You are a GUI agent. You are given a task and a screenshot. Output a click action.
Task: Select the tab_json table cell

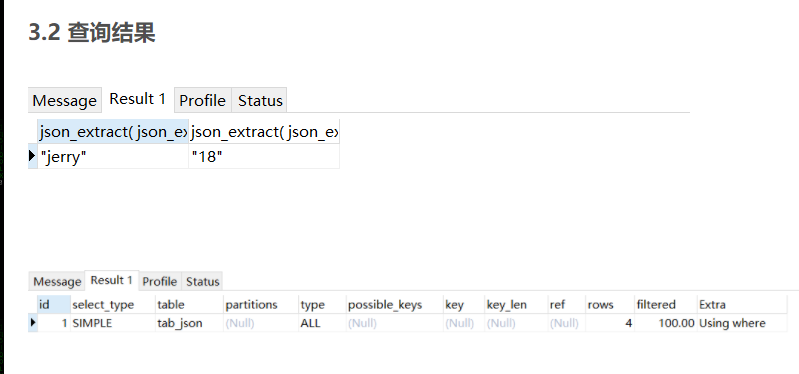pos(189,323)
